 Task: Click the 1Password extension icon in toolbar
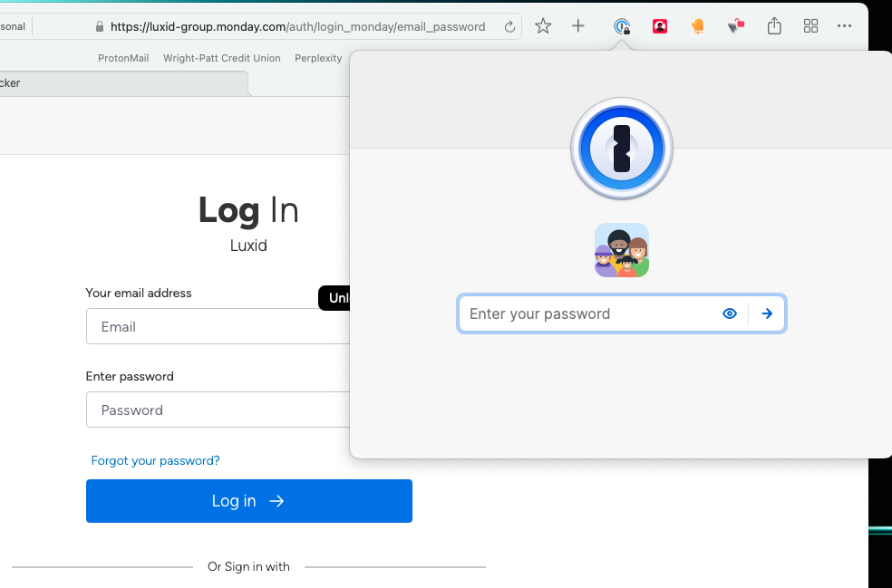622,26
